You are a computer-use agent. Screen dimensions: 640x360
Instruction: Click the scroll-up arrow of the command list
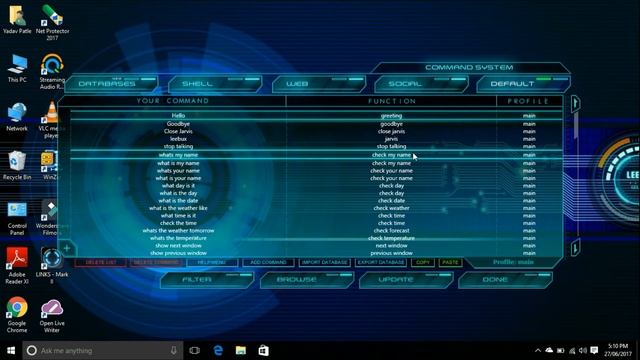[x=575, y=103]
